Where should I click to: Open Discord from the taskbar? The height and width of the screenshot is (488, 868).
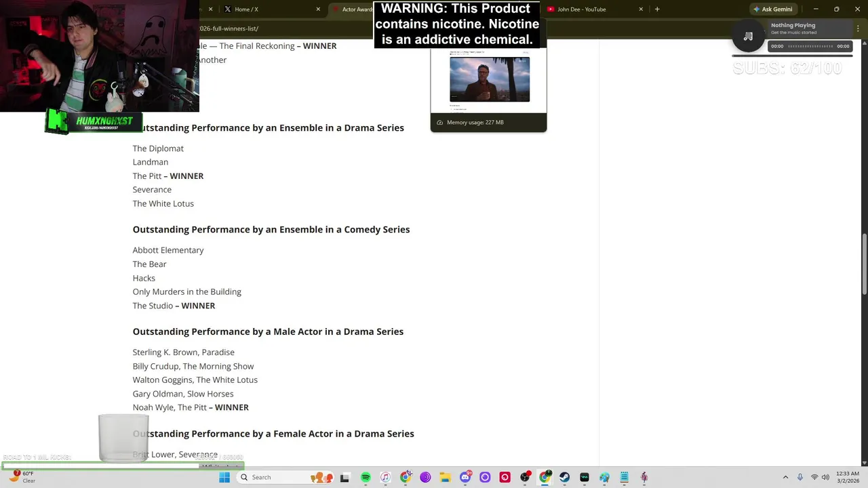pyautogui.click(x=465, y=477)
